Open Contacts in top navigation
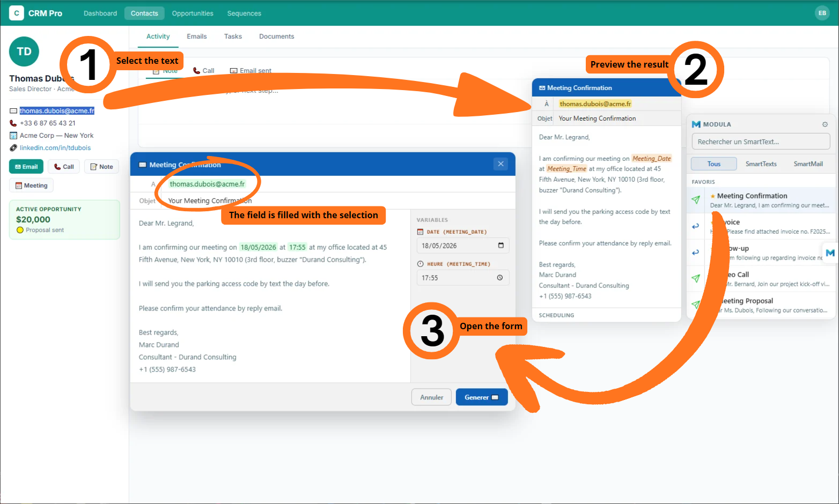This screenshot has height=504, width=839. 144,13
